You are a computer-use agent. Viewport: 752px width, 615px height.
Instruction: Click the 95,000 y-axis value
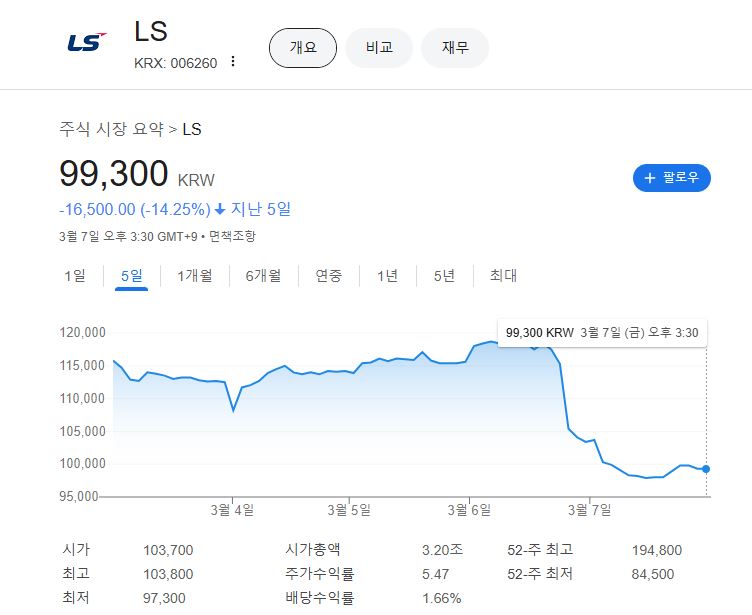79,496
